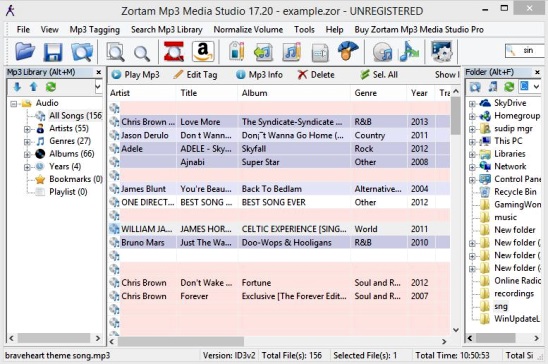Screen dimensions: 548x364
Task: Click green refresh icon in Folder panel
Action: click(x=509, y=86)
